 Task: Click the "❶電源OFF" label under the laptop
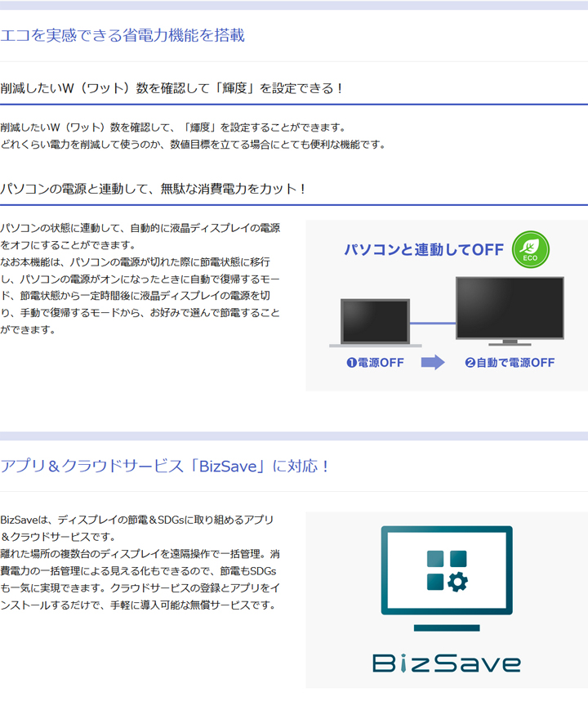pos(375,363)
